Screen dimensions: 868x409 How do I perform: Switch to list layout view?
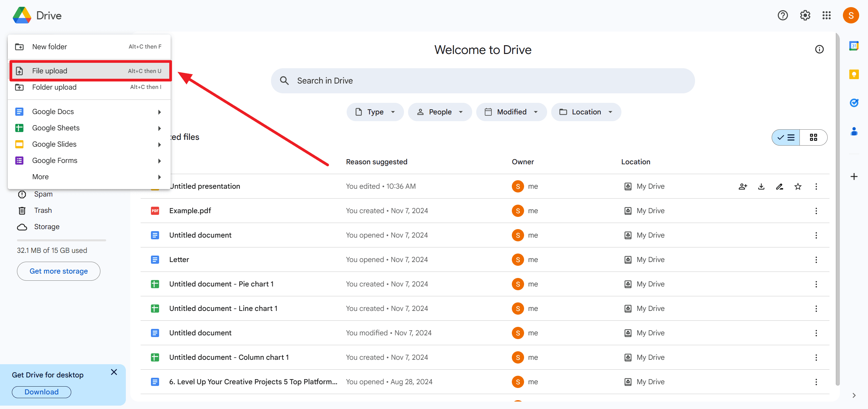coord(786,137)
